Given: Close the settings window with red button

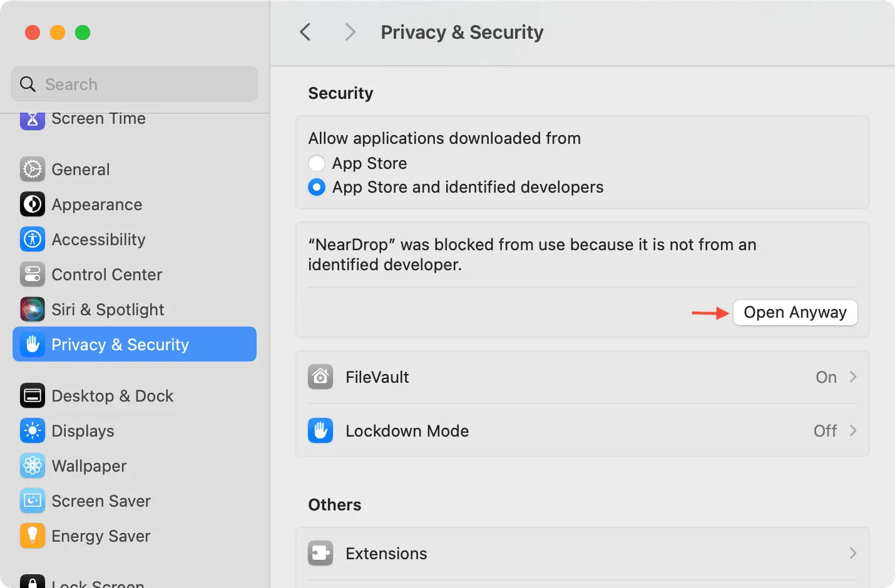Looking at the screenshot, I should pos(33,33).
